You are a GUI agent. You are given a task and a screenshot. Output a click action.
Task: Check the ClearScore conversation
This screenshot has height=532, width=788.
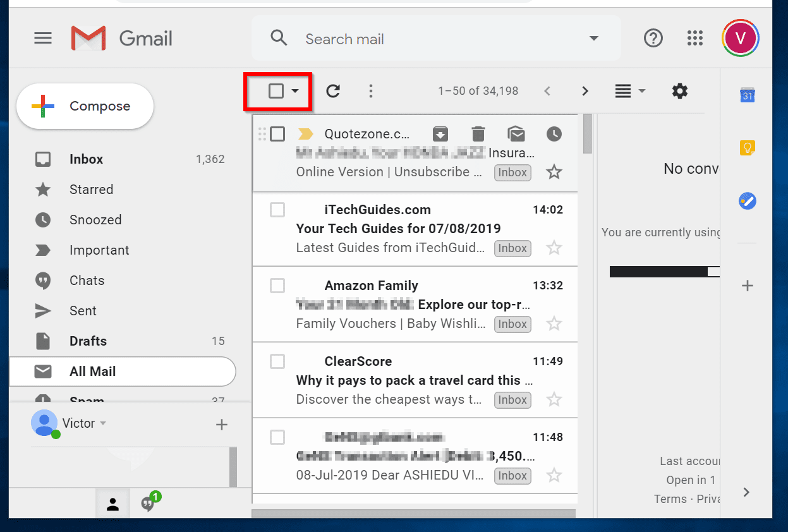(x=277, y=361)
